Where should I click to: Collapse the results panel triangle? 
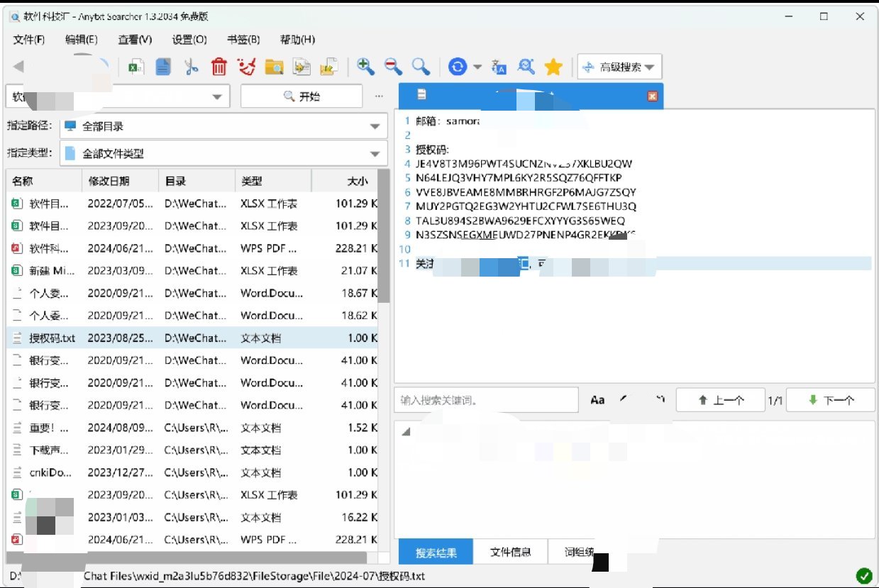[x=406, y=431]
